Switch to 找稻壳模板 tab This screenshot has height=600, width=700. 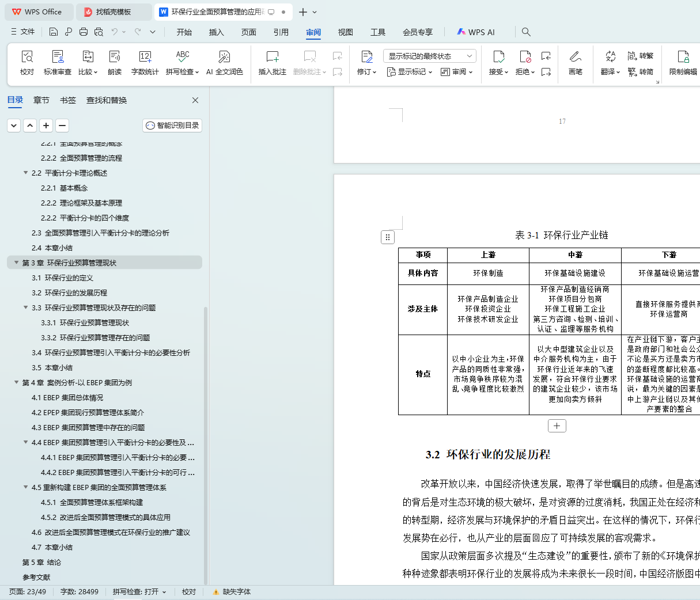pos(114,12)
